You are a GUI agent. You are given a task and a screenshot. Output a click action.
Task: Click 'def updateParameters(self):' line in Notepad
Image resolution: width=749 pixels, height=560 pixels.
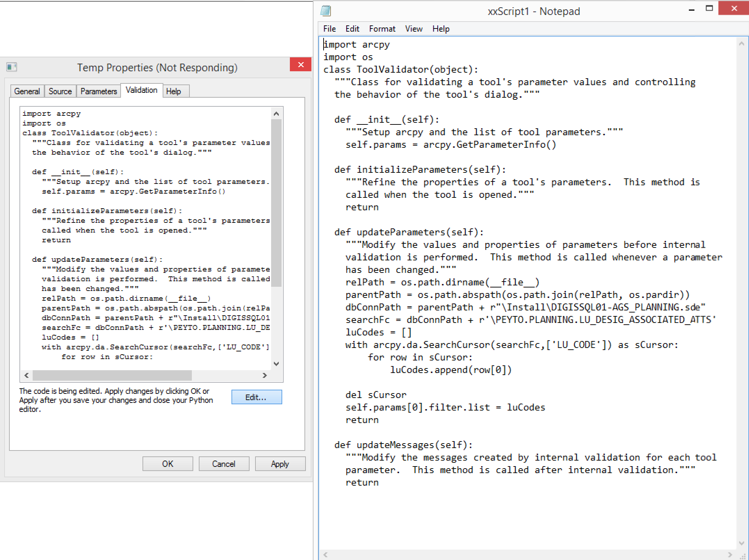coord(409,233)
